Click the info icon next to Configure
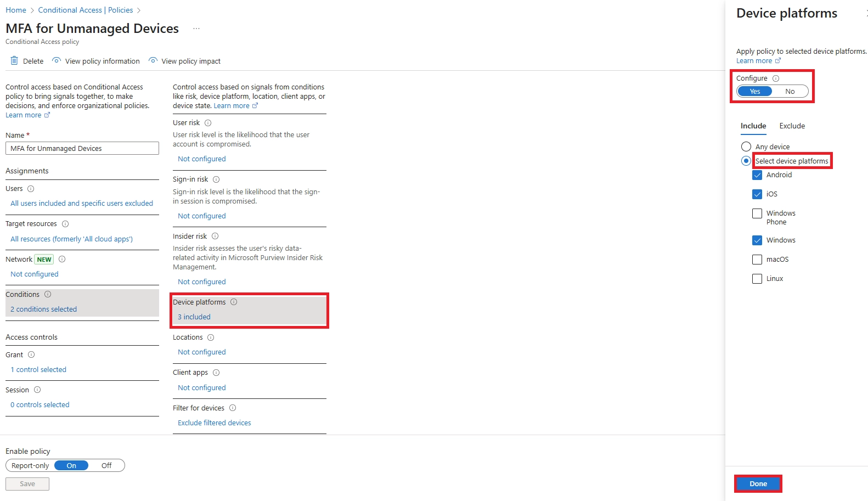Screen dimensions: 868x501 tap(776, 78)
